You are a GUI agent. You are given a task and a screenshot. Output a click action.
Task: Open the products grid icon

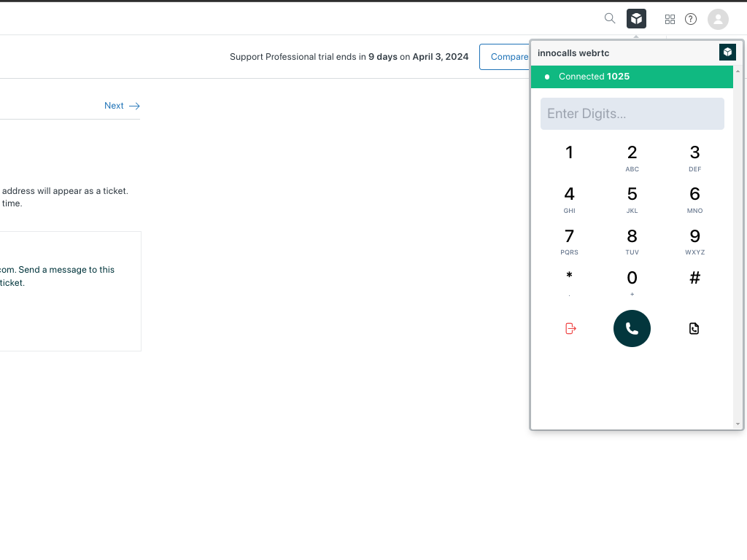pos(670,20)
